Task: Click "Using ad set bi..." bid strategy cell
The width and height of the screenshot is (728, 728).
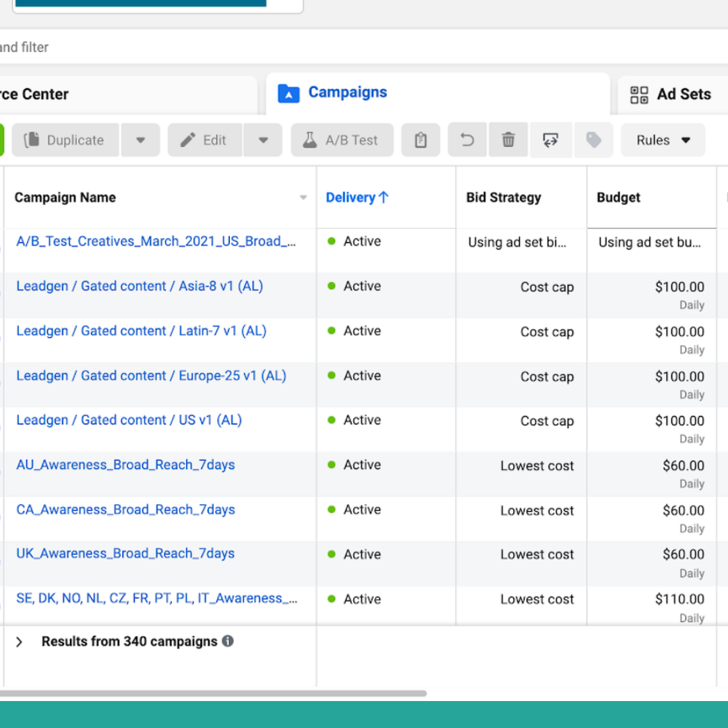Action: [x=517, y=243]
